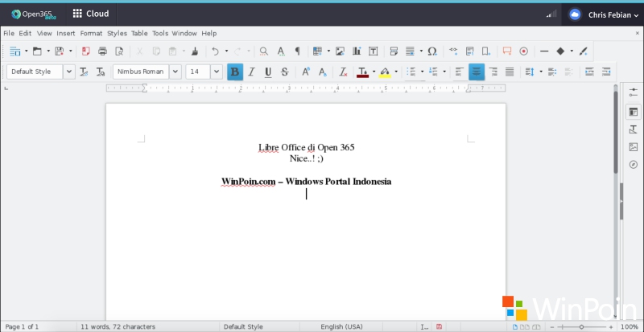Click the Cloud button in top bar

tap(91, 14)
